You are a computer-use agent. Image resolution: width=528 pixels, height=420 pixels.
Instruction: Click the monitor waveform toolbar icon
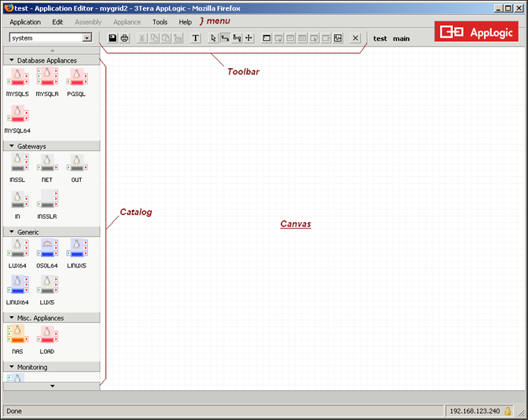pos(338,38)
